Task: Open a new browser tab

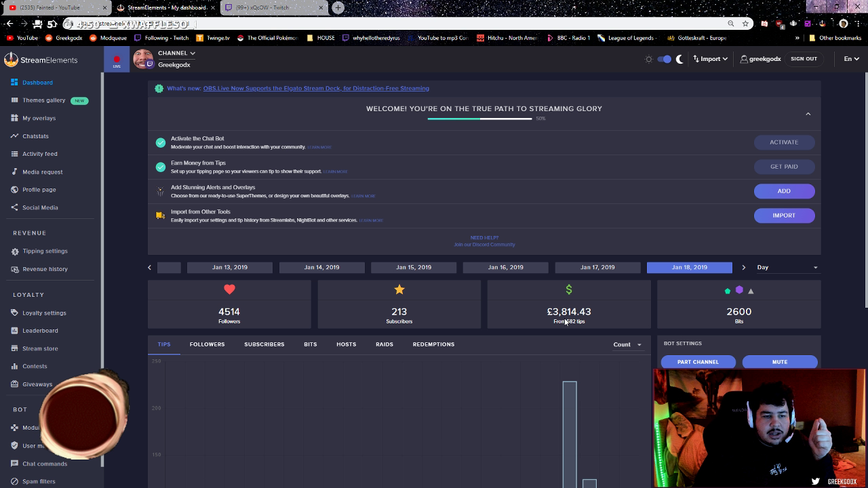Action: point(338,7)
